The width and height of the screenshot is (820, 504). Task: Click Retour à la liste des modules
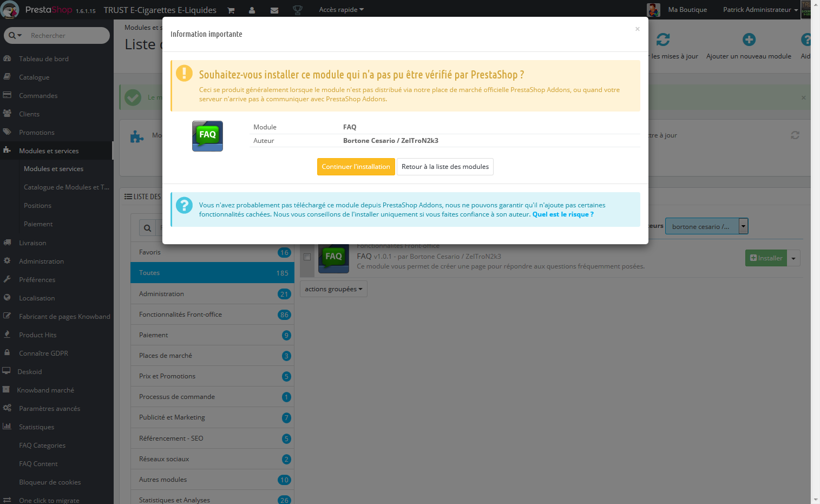[445, 167]
